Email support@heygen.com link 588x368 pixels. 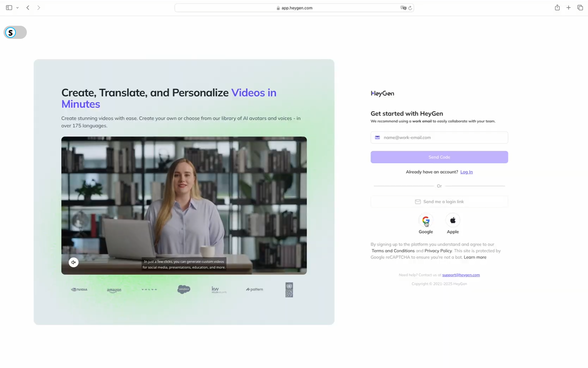(461, 275)
